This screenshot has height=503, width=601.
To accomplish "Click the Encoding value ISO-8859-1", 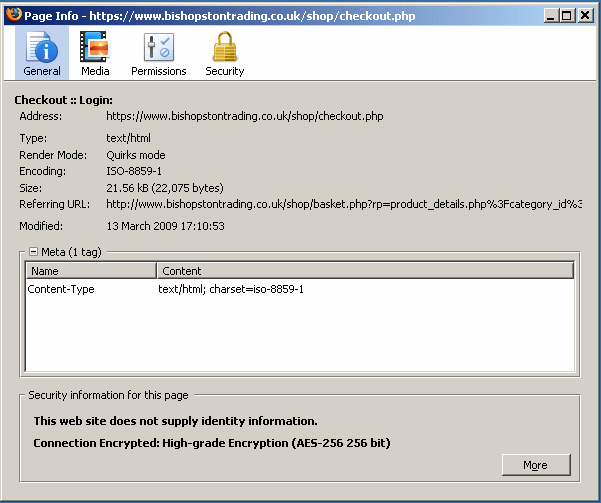I will coord(134,171).
